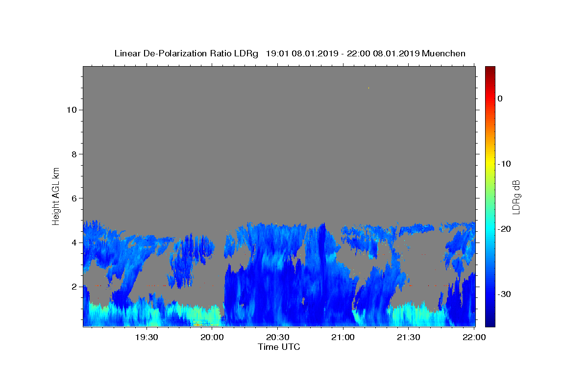Click the -10 colorbar label

pyautogui.click(x=504, y=164)
